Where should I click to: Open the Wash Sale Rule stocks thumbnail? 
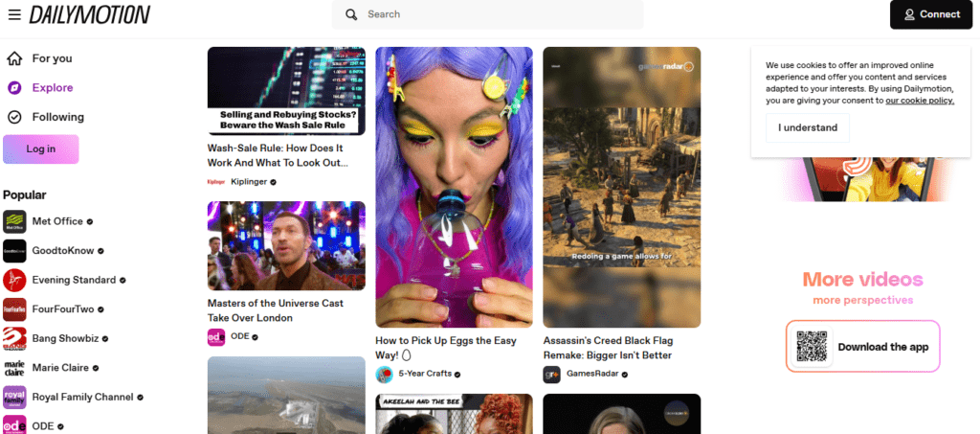[286, 91]
